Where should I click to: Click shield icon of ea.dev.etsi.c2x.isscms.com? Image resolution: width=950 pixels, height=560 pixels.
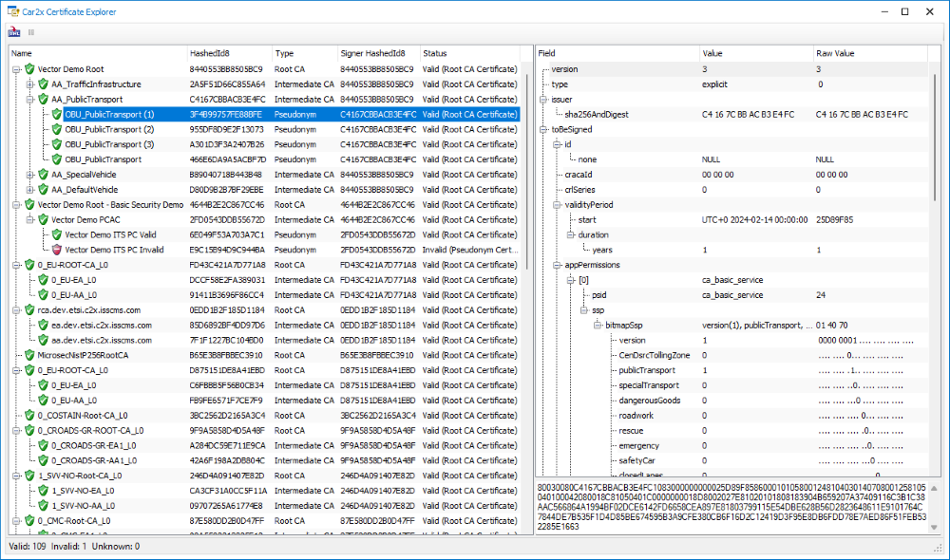[43, 326]
